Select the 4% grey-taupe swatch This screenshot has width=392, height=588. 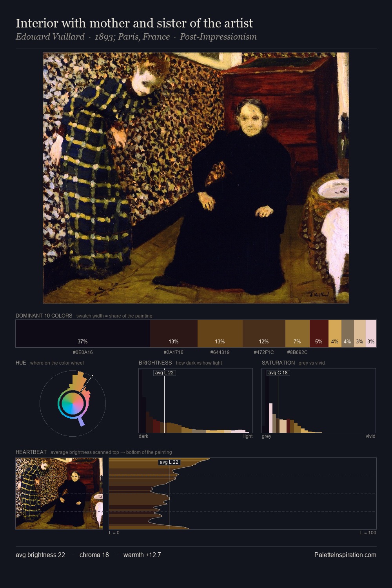[x=347, y=334]
